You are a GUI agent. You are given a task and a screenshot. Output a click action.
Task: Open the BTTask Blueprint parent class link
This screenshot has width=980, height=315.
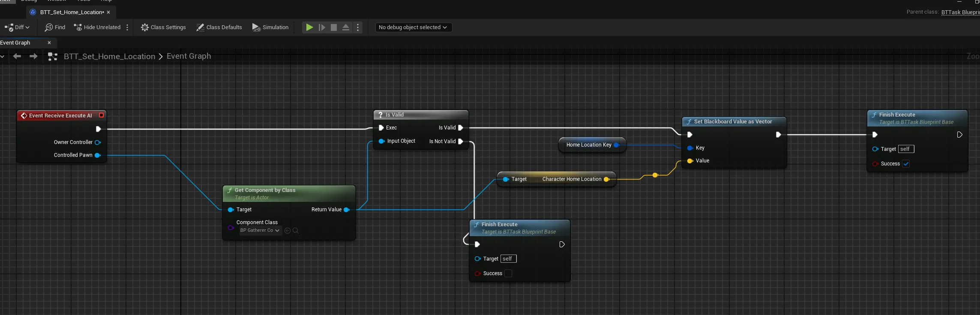pos(960,12)
